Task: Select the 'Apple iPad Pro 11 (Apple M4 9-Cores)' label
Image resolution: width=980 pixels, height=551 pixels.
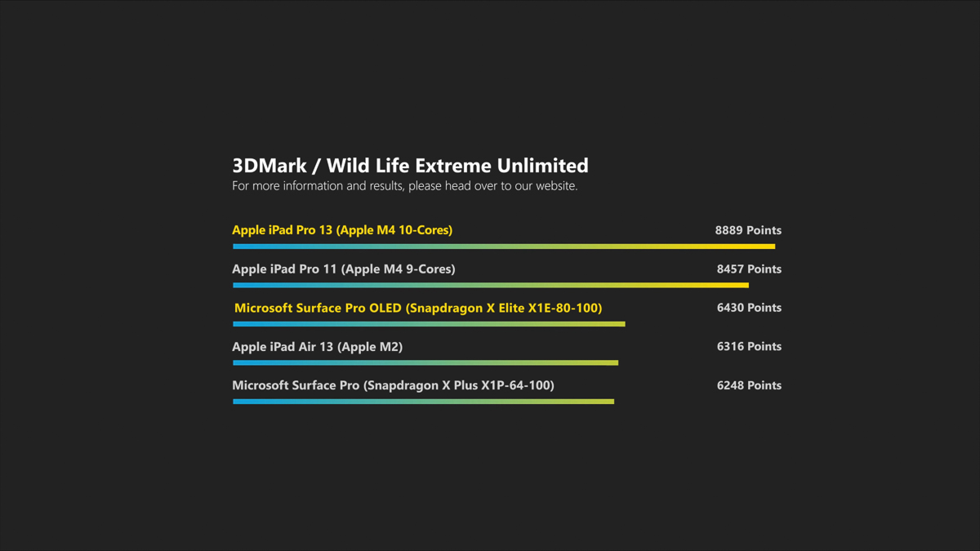Action: click(344, 269)
